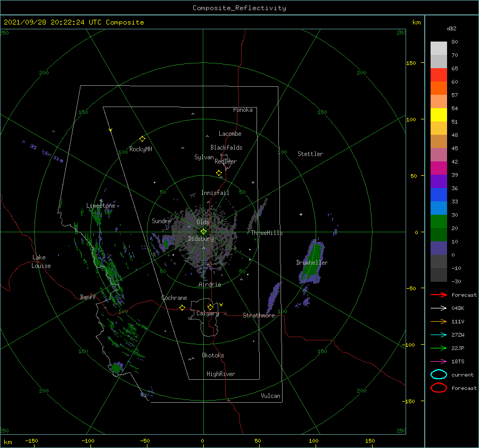
Task: Pick the cyan 27ZW arrow legend icon
Action: point(439,335)
